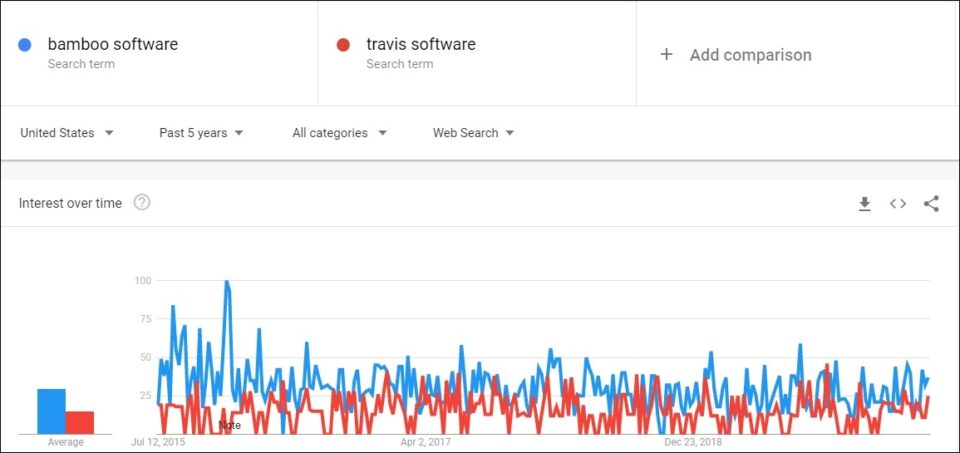Edit the bamboo software search term
This screenshot has width=960, height=453.
(x=113, y=44)
